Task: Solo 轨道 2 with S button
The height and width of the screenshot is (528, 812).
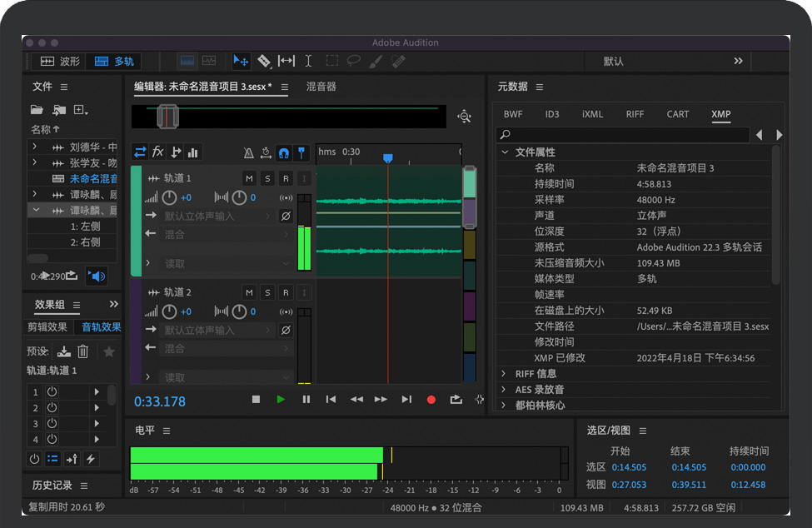Action: [267, 292]
